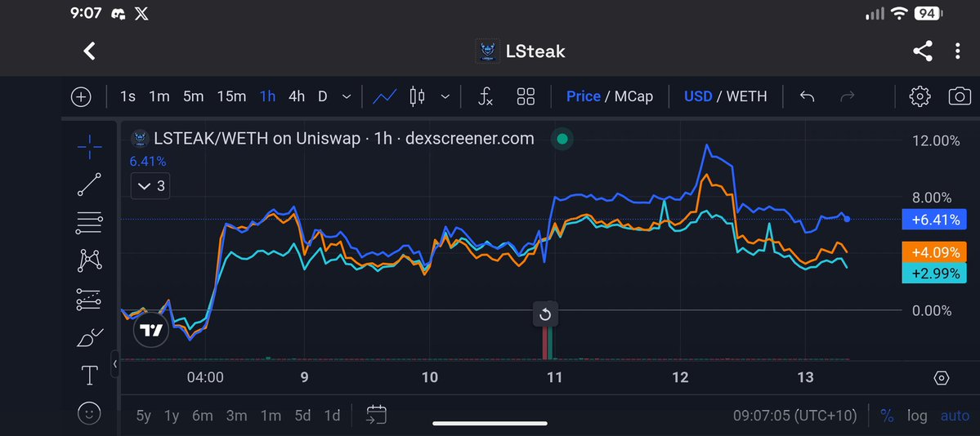Open the layout grid selector
This screenshot has height=436, width=980.
point(526,97)
